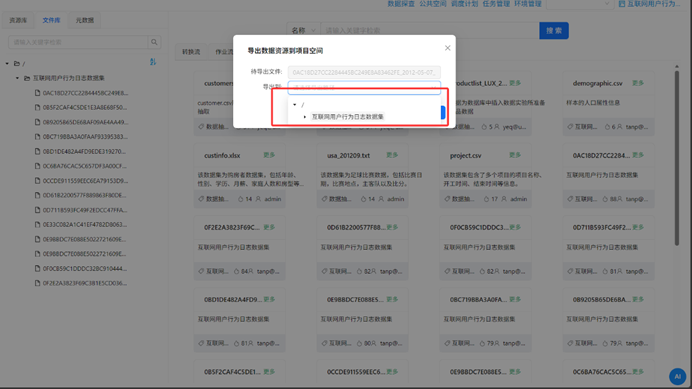The image size is (692, 389).
Task: Click tag icon on demographic.csv card
Action: (570, 127)
